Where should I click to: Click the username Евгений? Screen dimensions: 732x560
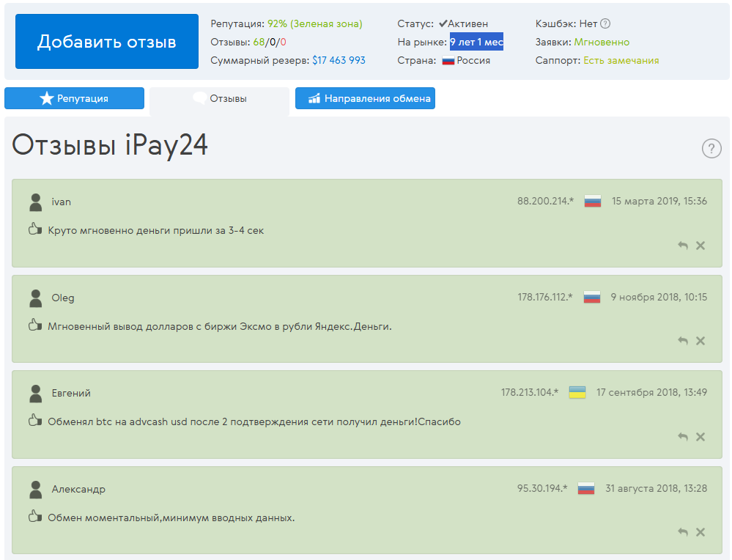coord(71,394)
